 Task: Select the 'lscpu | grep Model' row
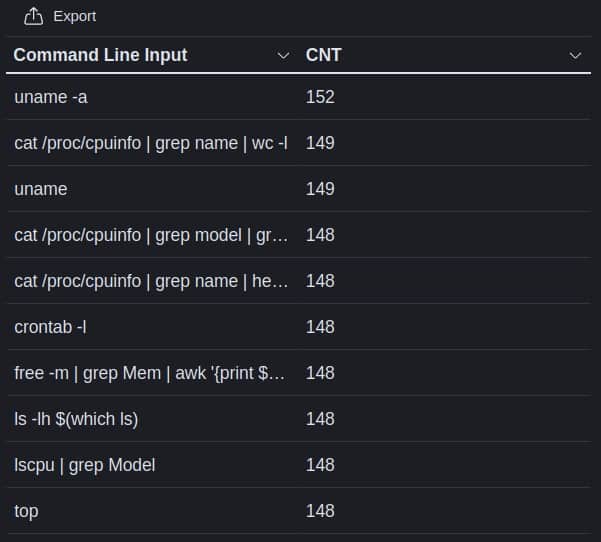pos(299,465)
